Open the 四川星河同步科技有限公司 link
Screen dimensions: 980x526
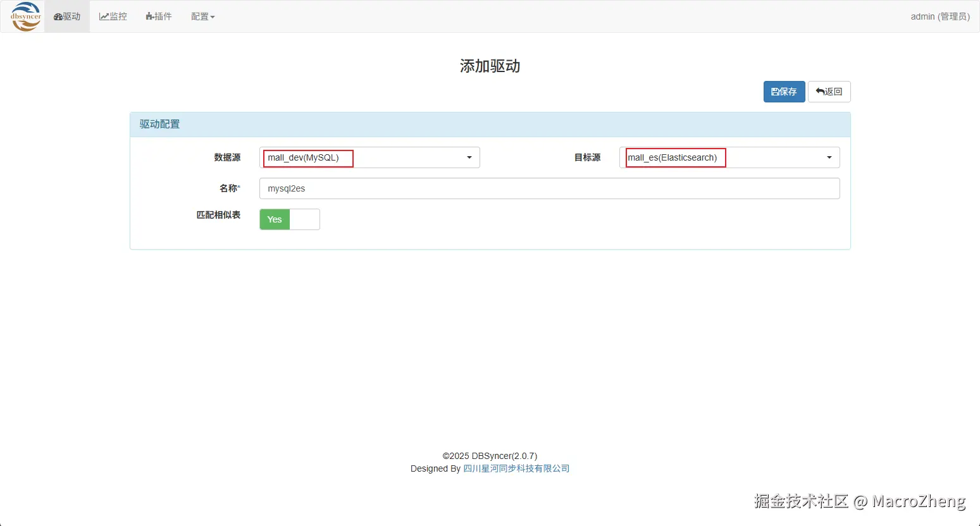pos(516,468)
